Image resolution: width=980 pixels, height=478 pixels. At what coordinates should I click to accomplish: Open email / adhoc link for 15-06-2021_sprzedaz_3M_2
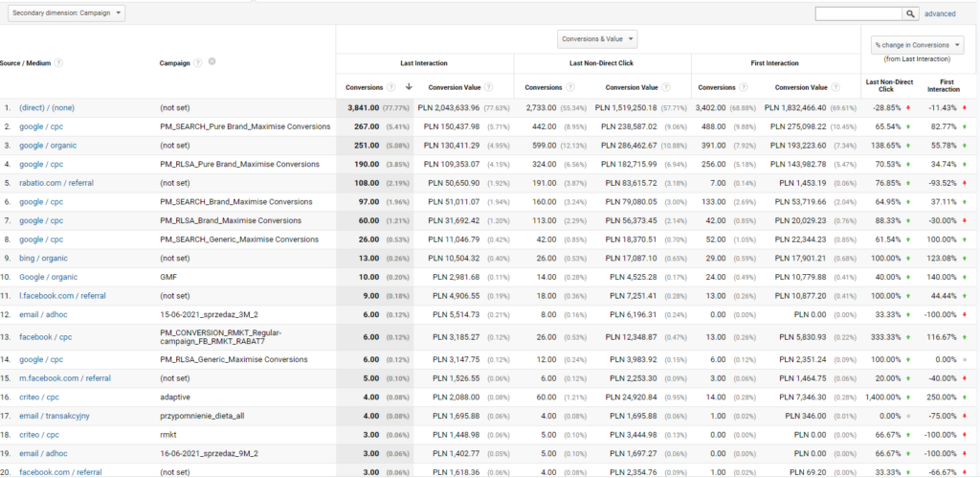pyautogui.click(x=43, y=314)
